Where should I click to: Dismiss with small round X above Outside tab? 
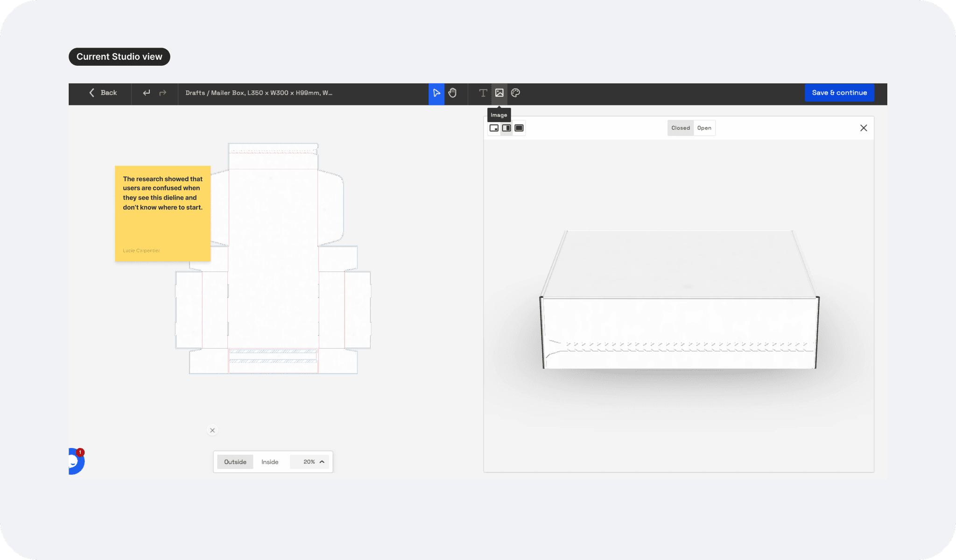click(x=212, y=430)
